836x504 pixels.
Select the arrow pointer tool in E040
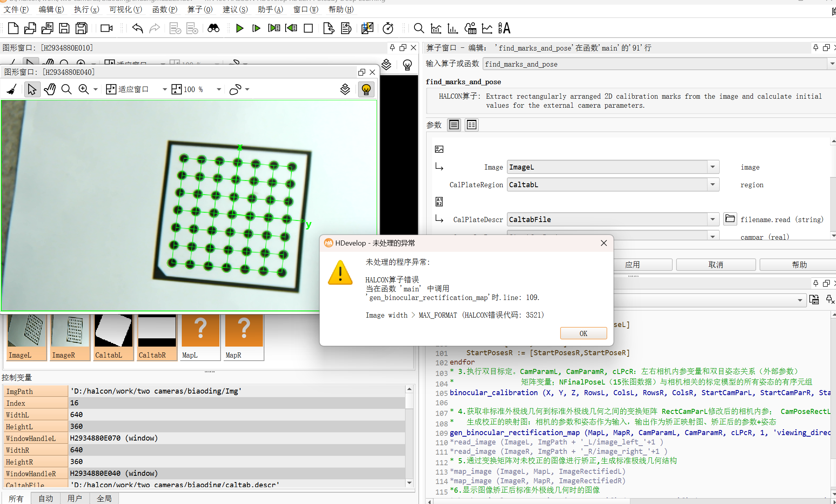click(32, 90)
